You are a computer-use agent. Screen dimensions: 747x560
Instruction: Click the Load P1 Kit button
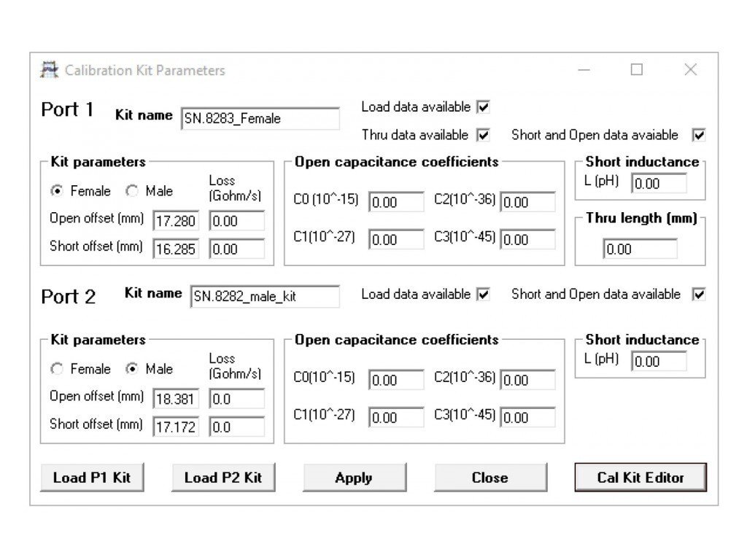(x=92, y=478)
